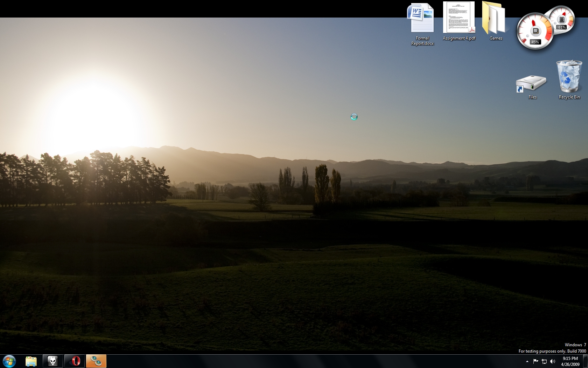Open the network status tray icon
Screen dimensions: 588x368
click(x=544, y=361)
